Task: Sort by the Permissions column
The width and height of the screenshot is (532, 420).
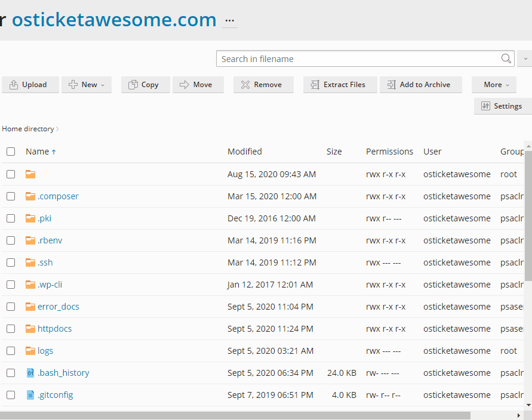Action: point(389,152)
